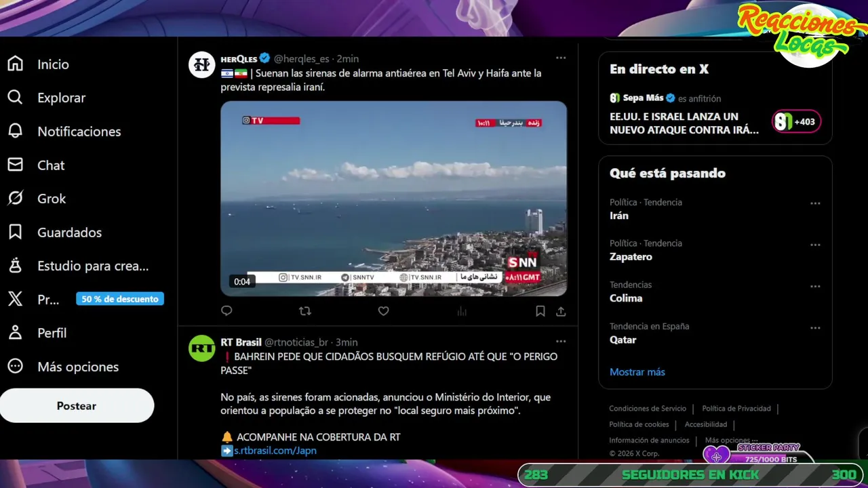Expand footer Más opciones link

(732, 441)
